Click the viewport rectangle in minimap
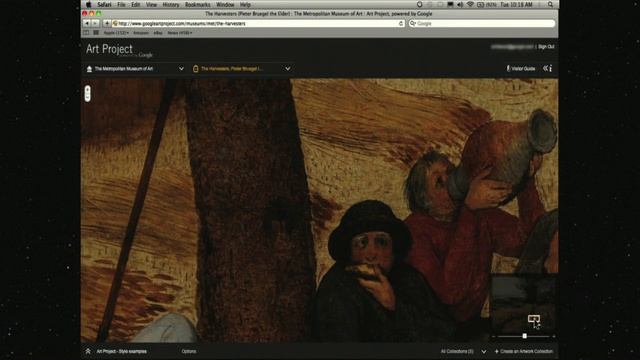640x360 pixels. pos(533,319)
